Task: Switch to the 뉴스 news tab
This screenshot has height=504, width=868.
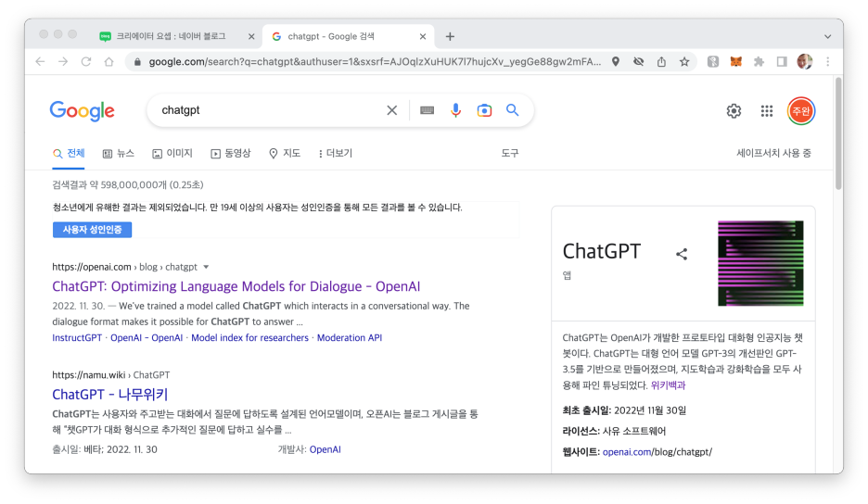Action: coord(119,153)
